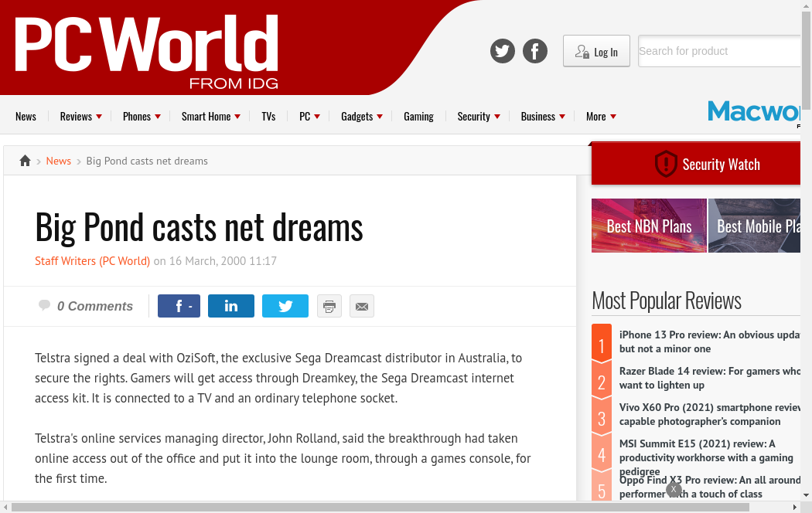Screen dimensions: 812x513
Task: Open Staff Writers (PC World) author link
Action: (x=93, y=261)
